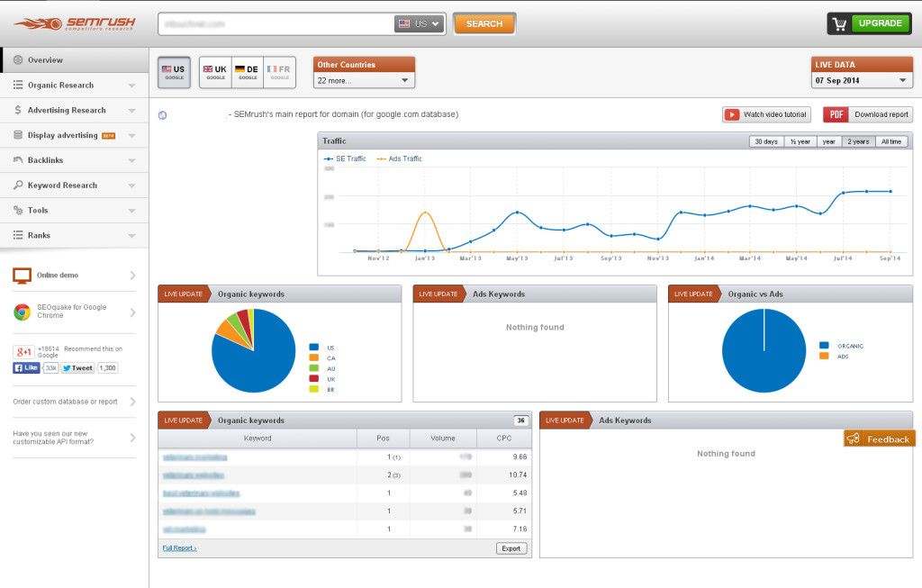Click the orange CA legend swatch
Image resolution: width=922 pixels, height=588 pixels.
(x=314, y=357)
